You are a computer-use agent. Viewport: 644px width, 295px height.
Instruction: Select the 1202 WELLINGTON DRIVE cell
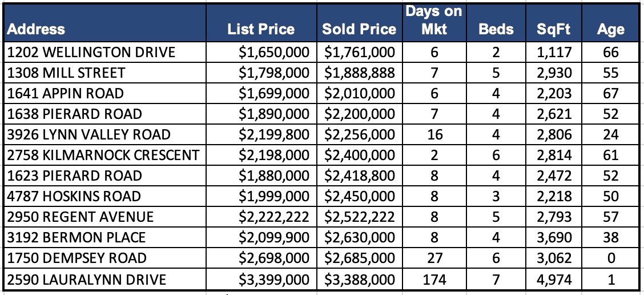click(x=91, y=53)
